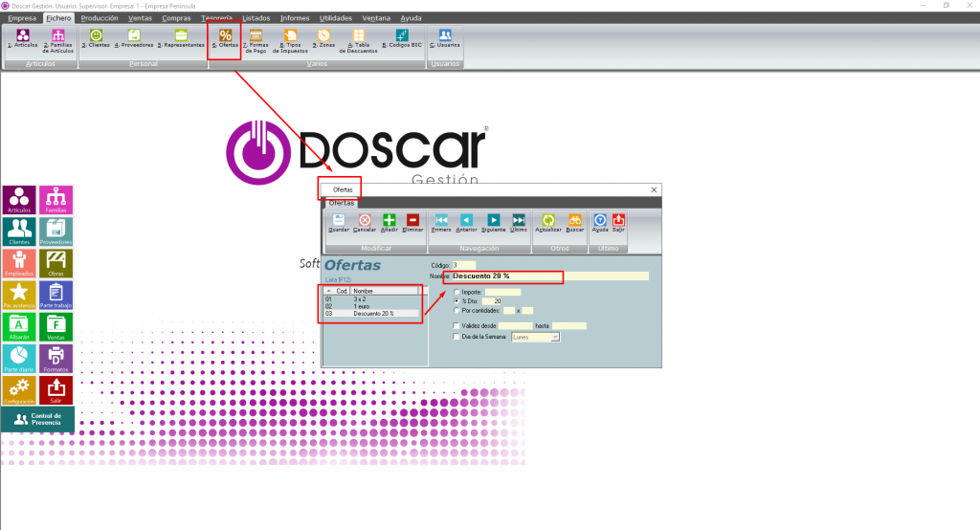Open the Parte trabajo tile

click(x=56, y=296)
